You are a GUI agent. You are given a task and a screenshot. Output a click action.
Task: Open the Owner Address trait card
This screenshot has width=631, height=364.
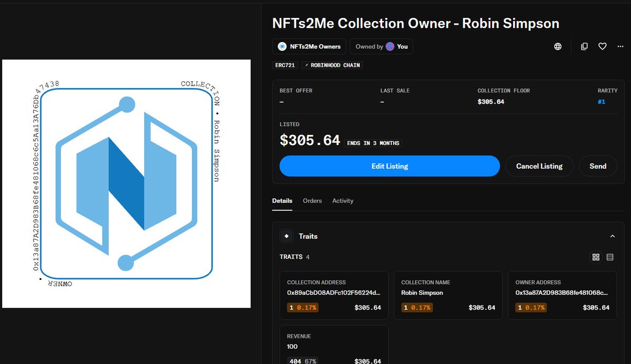coord(562,295)
